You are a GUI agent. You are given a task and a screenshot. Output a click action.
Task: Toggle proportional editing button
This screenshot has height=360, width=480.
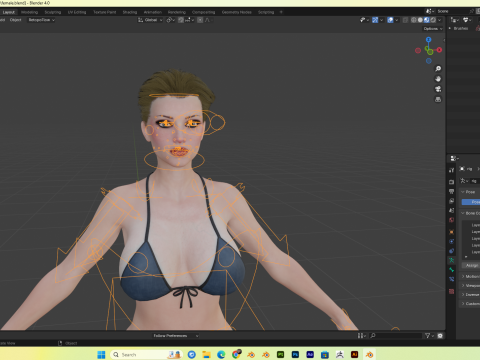tap(200, 20)
